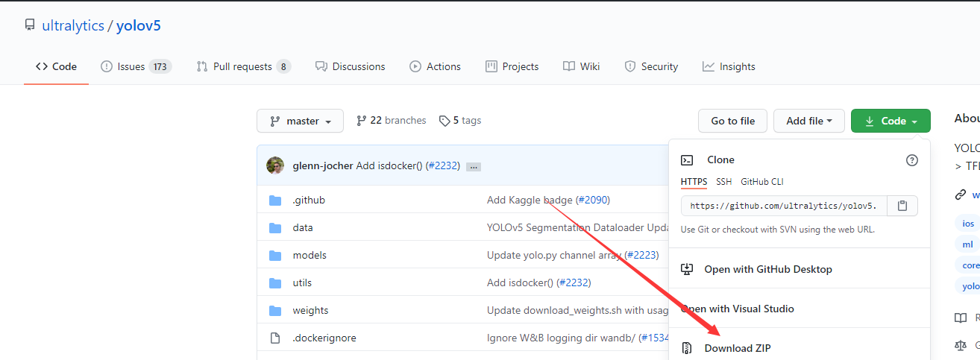The image size is (980, 360).
Task: Click the ml topic tag
Action: pos(968,244)
